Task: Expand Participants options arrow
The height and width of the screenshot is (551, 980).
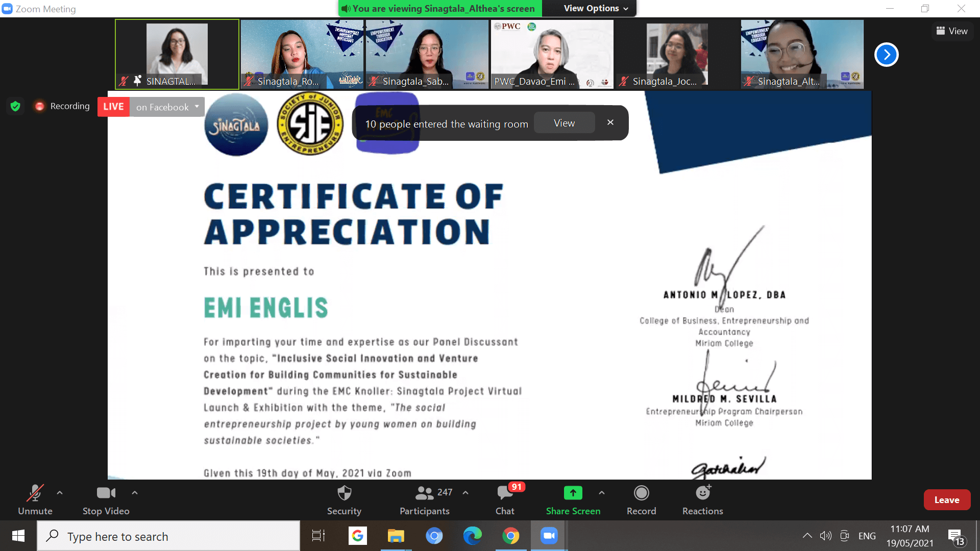Action: click(465, 493)
